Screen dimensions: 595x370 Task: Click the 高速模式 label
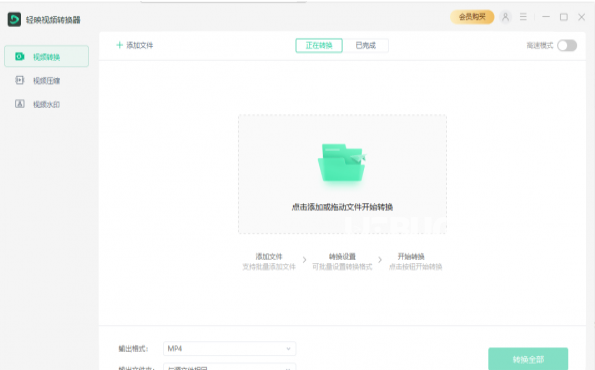pos(540,46)
